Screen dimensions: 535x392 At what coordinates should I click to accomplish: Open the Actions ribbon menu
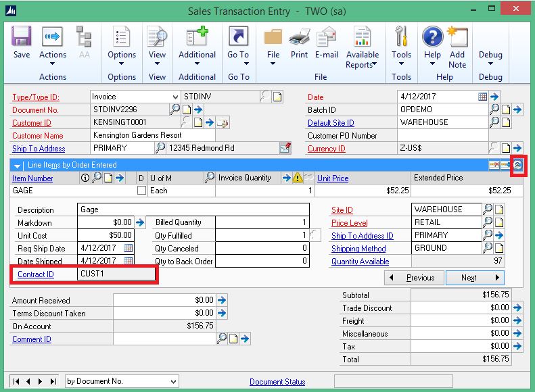(53, 45)
